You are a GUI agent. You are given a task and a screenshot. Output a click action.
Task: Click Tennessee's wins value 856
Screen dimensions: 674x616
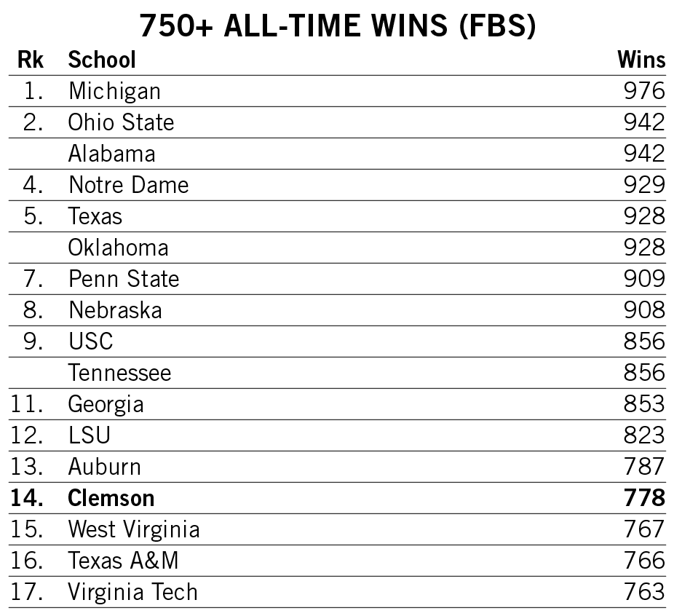pos(644,372)
